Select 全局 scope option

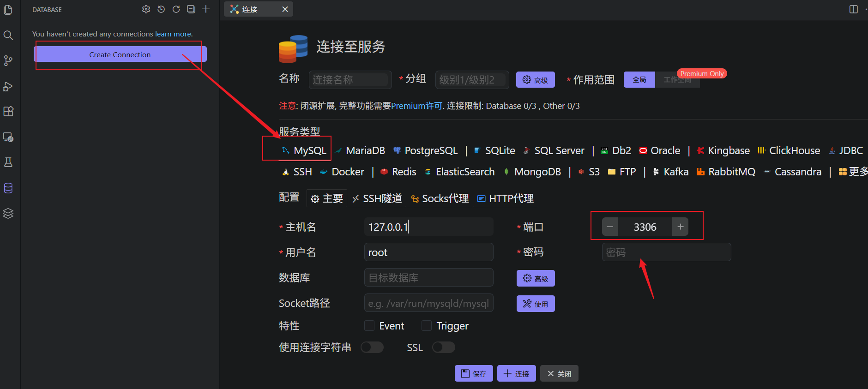point(639,80)
